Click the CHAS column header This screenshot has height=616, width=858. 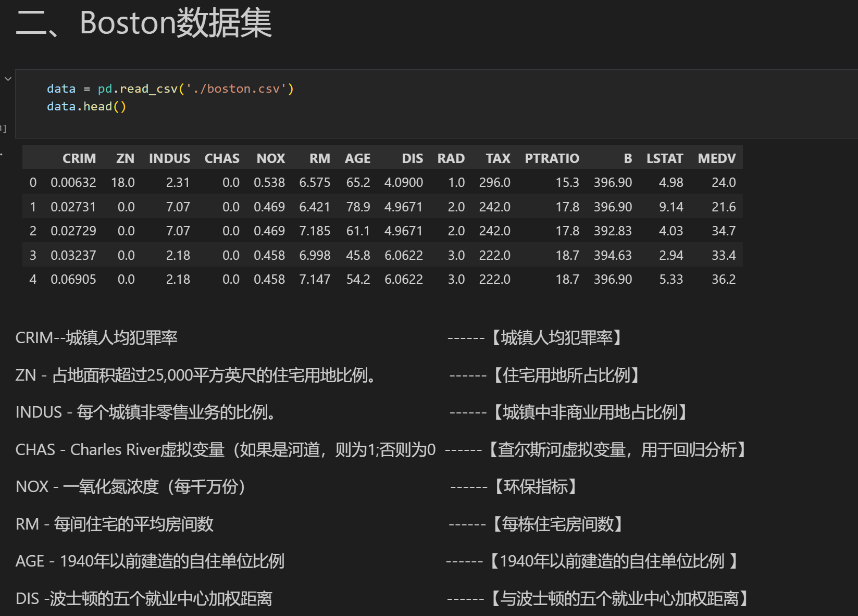coord(222,158)
